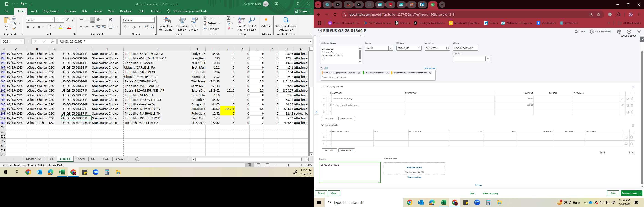Click Excel Undo icon in title bar
644x207 pixels.
point(22,4)
